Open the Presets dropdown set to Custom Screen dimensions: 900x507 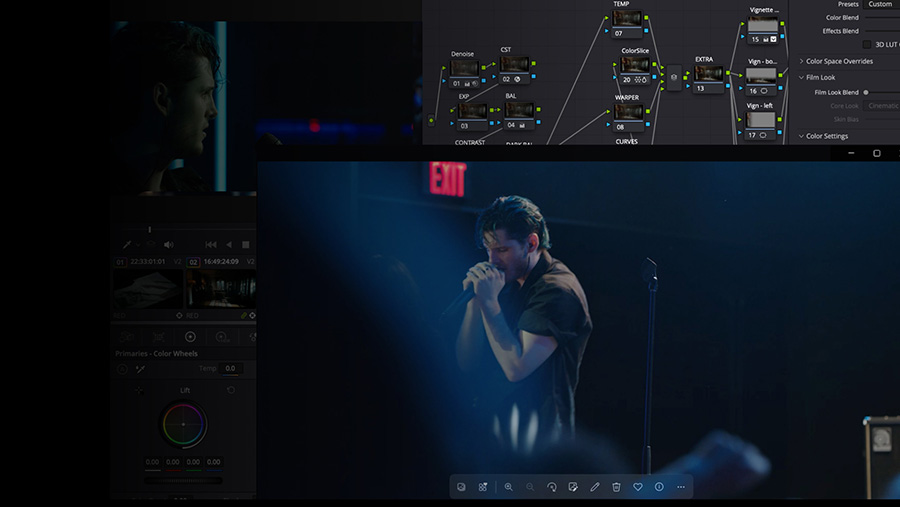(x=881, y=4)
